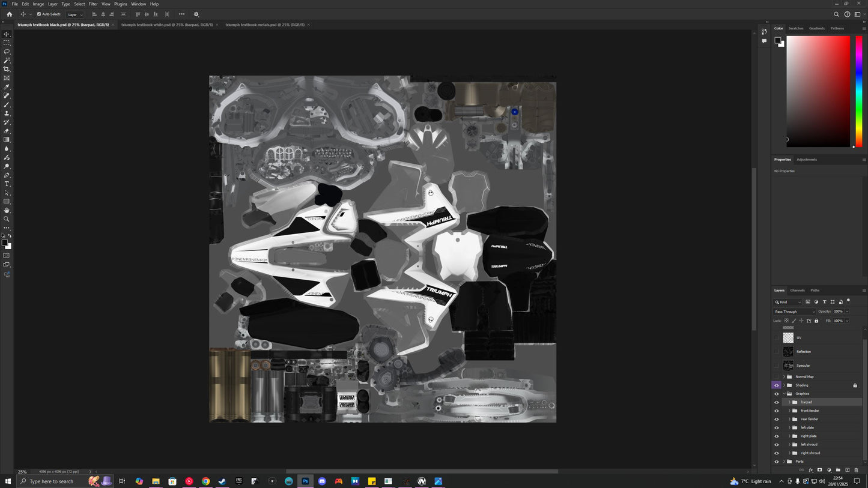Toggle the Auto-Select checkbox
This screenshot has height=488, width=868.
coord(39,14)
